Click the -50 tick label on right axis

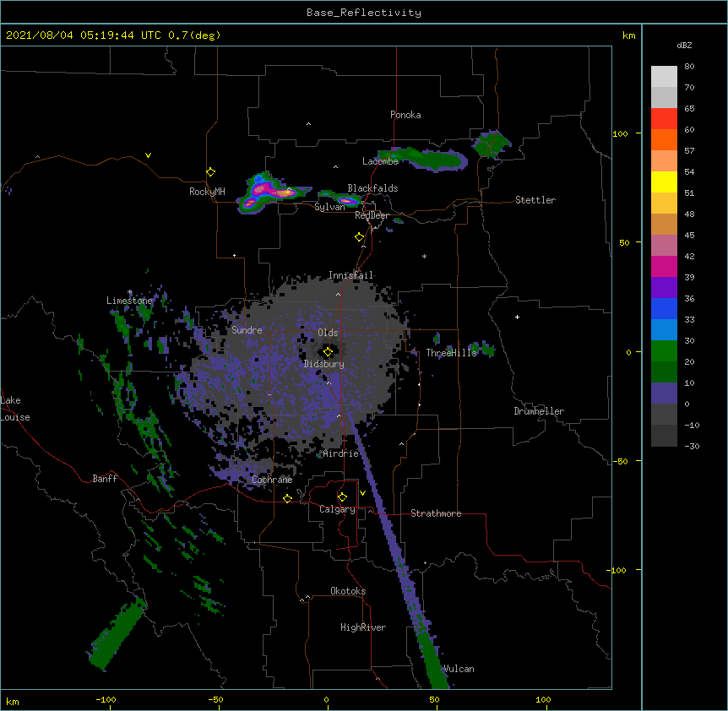[x=620, y=461]
